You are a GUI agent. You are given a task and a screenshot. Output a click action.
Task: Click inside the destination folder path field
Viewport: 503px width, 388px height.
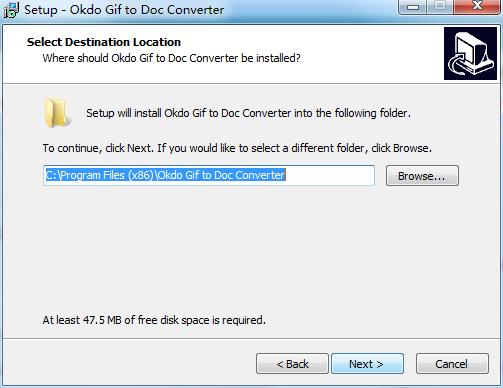(x=209, y=175)
